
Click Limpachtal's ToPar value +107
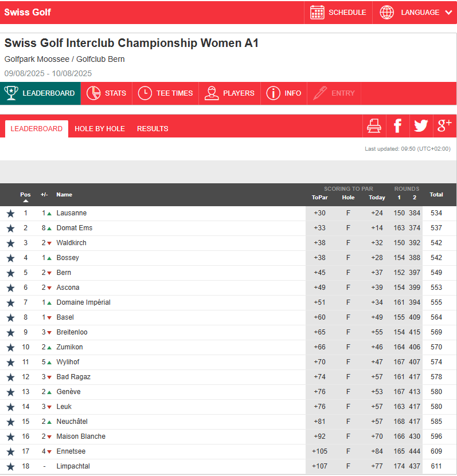[319, 466]
